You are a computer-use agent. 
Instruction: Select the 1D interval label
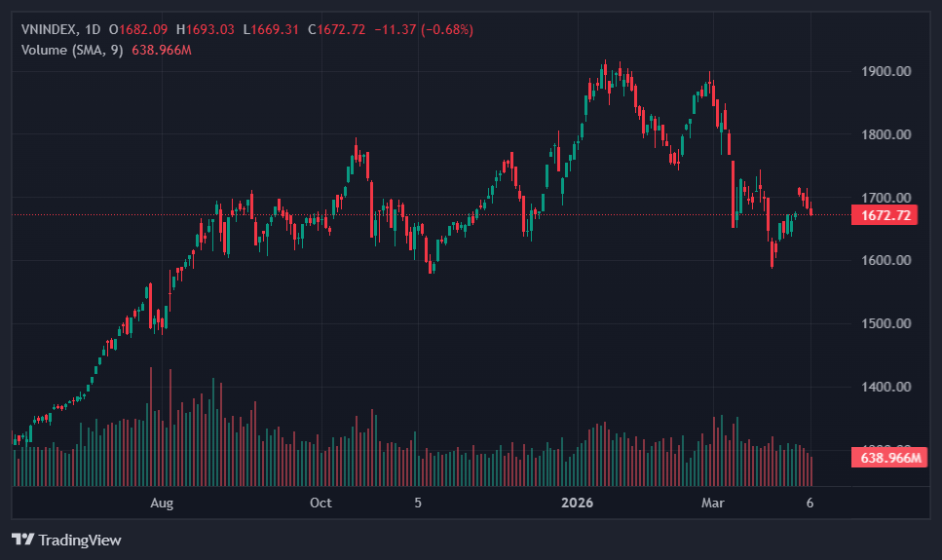click(94, 29)
